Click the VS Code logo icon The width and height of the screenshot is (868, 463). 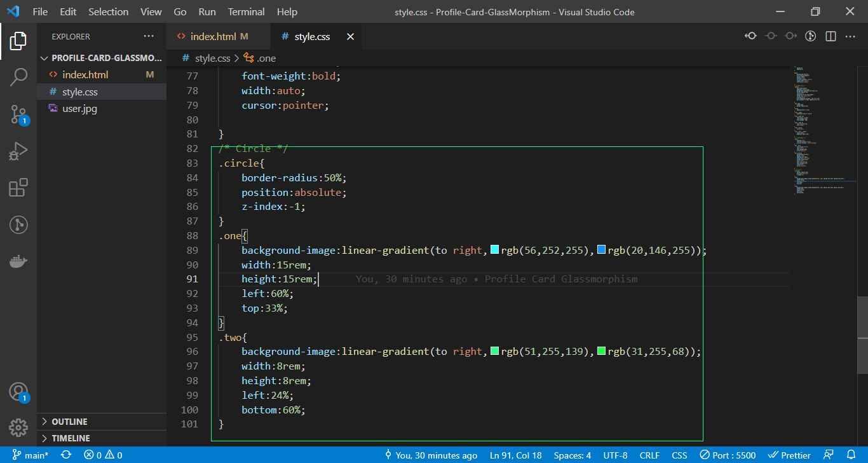pos(13,11)
